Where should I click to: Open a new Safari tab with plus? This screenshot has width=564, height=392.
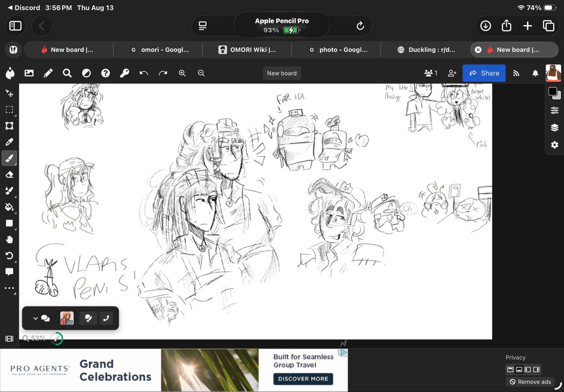click(527, 26)
